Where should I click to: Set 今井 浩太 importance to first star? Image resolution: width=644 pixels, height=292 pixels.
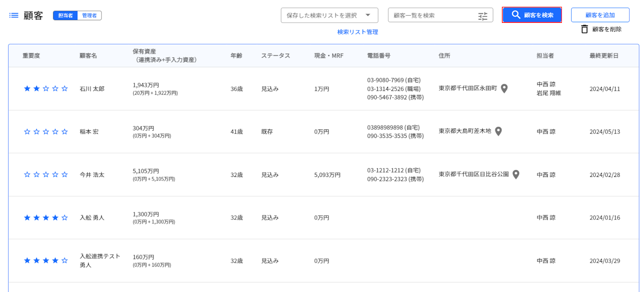click(x=27, y=175)
